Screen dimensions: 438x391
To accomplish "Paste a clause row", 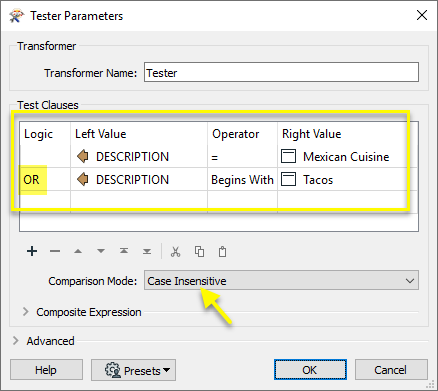I will (x=222, y=252).
